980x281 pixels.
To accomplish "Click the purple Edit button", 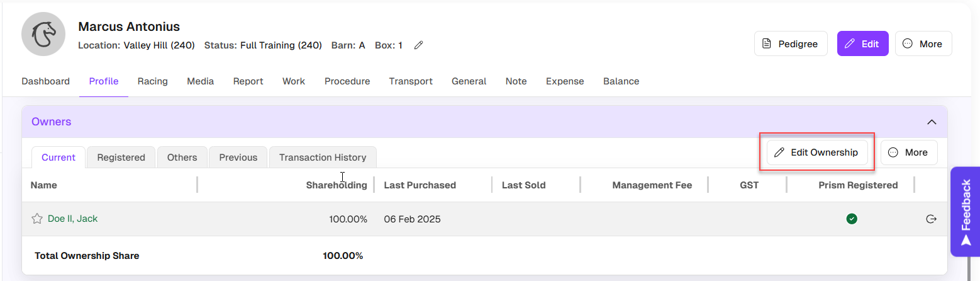I will pos(862,43).
